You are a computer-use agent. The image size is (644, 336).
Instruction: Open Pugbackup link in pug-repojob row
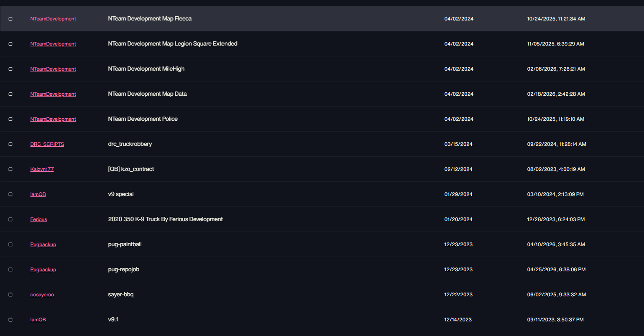click(x=43, y=270)
